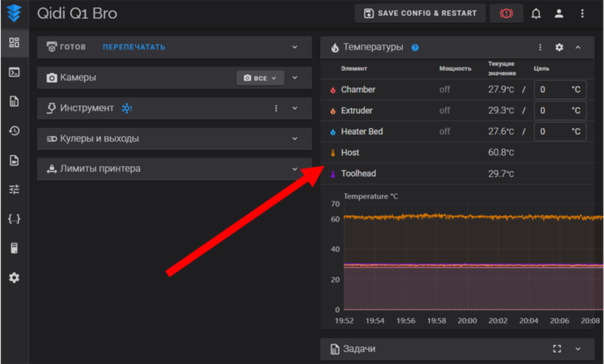Click the Host thermometer icon
This screenshot has width=604, height=364.
point(333,153)
